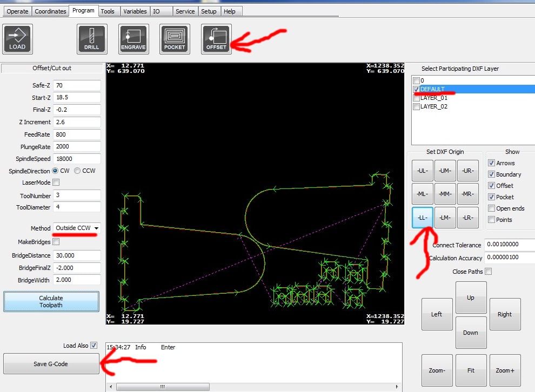535x392 pixels.
Task: Set DXF origin to -ML-
Action: (x=423, y=194)
